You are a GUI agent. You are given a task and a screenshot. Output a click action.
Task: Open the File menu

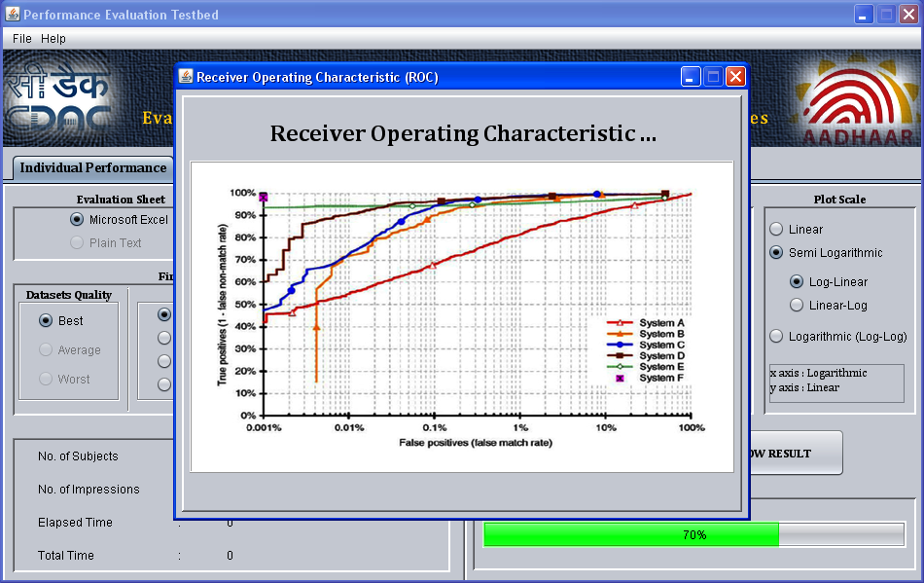[x=21, y=39]
